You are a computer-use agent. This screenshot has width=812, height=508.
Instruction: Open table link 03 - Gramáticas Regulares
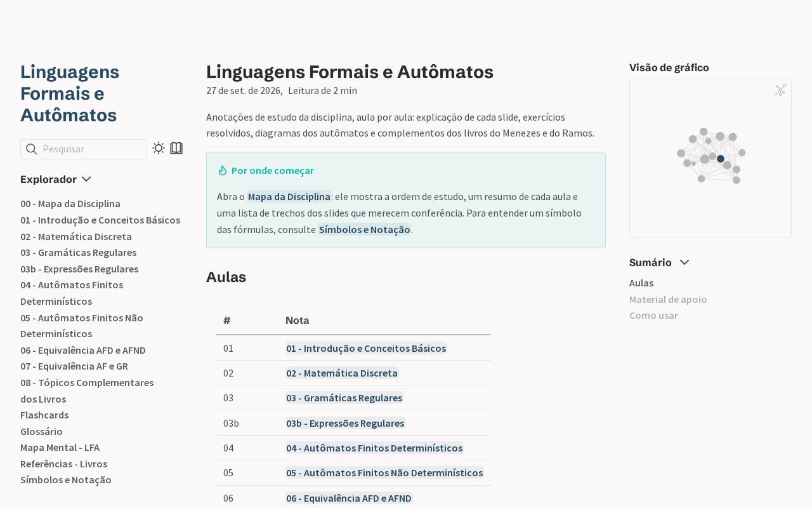click(x=344, y=398)
